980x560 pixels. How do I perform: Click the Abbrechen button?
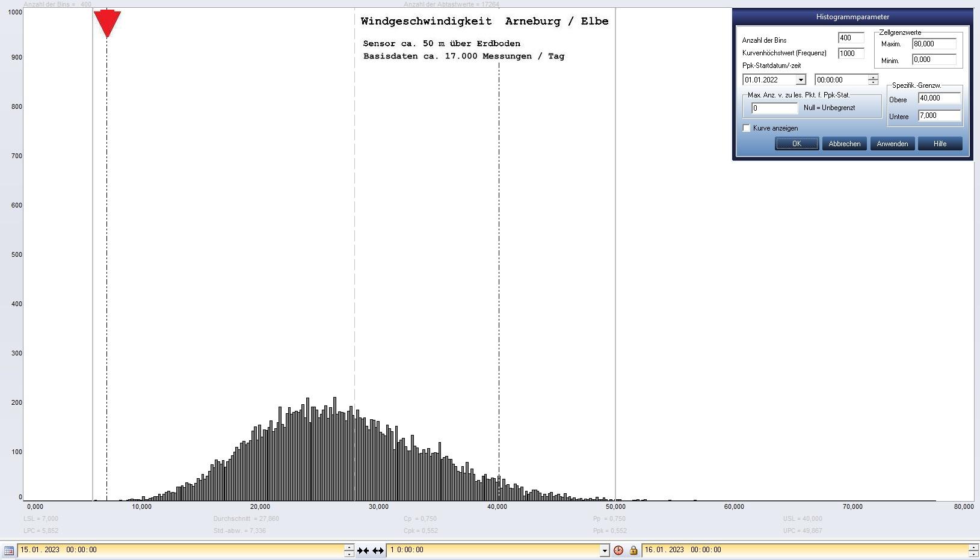[x=844, y=144]
